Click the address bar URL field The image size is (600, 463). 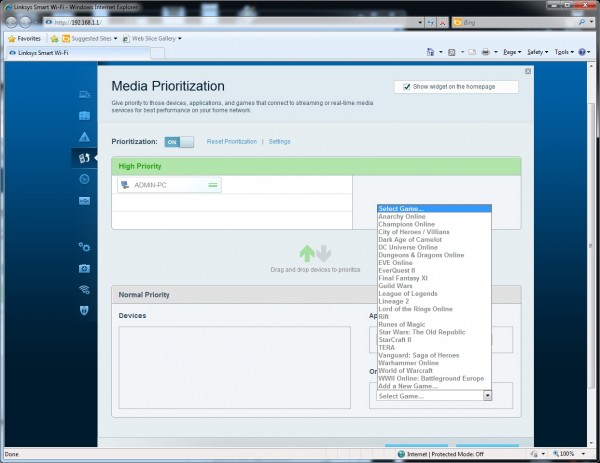230,23
